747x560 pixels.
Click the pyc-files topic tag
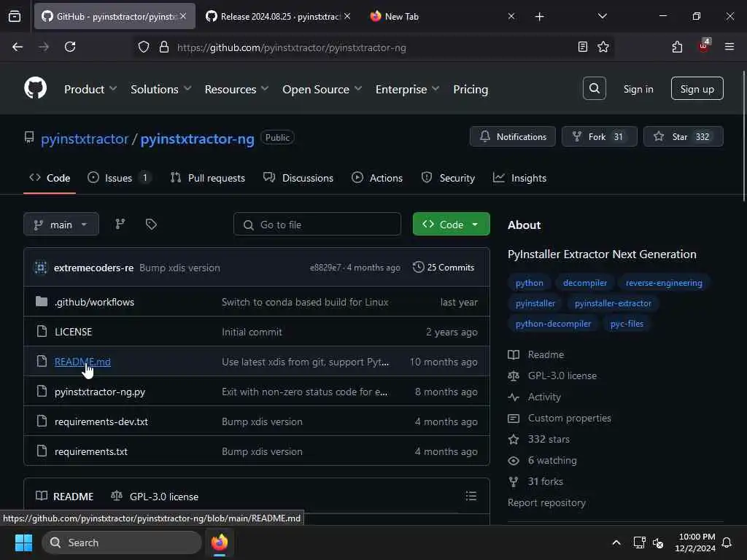pyautogui.click(x=627, y=324)
